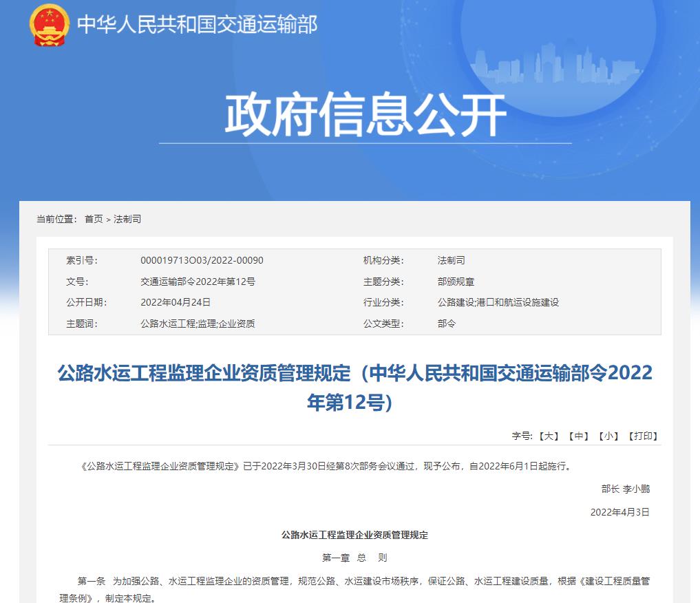Click the bold centered heading 公路水运工程监理企业资质管理规定
This screenshot has height=603, width=700.
[354, 535]
